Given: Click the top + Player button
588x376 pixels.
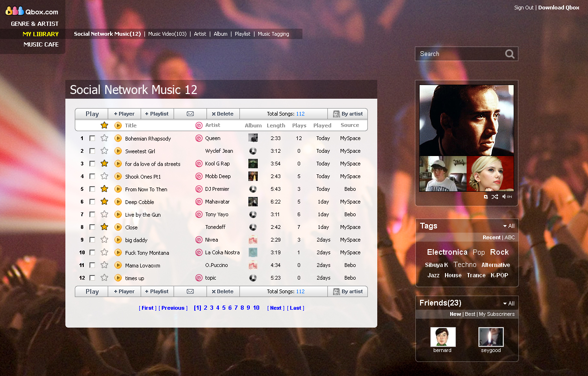Looking at the screenshot, I should (x=124, y=114).
